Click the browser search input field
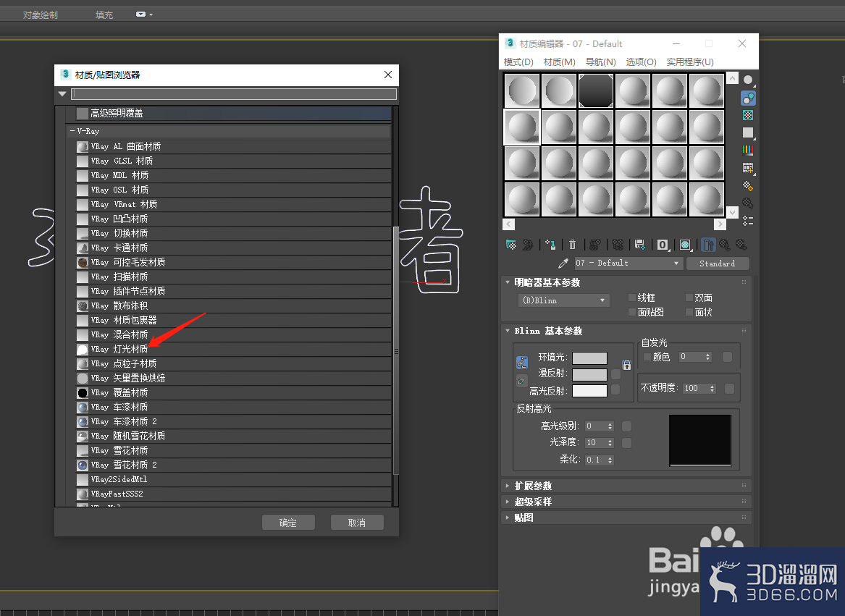 coord(234,94)
